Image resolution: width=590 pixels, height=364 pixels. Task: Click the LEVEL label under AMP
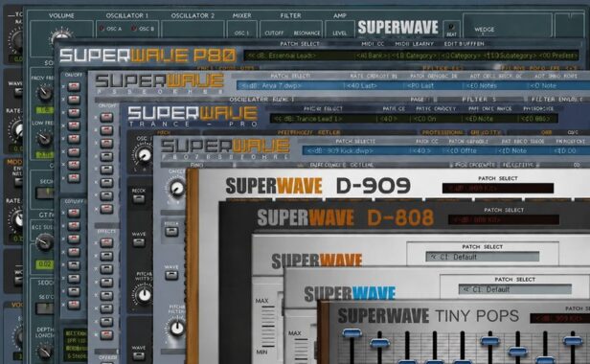tap(339, 34)
